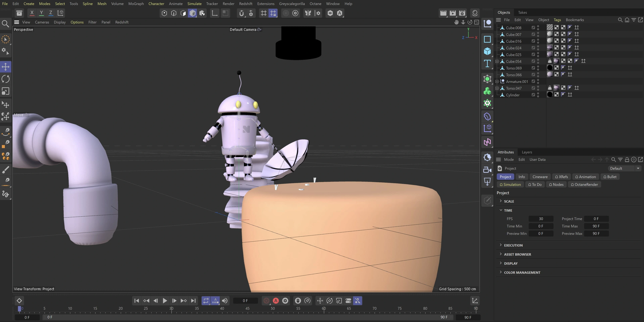Expand the DISPLAY section
The height and width of the screenshot is (322, 644).
[x=501, y=263]
